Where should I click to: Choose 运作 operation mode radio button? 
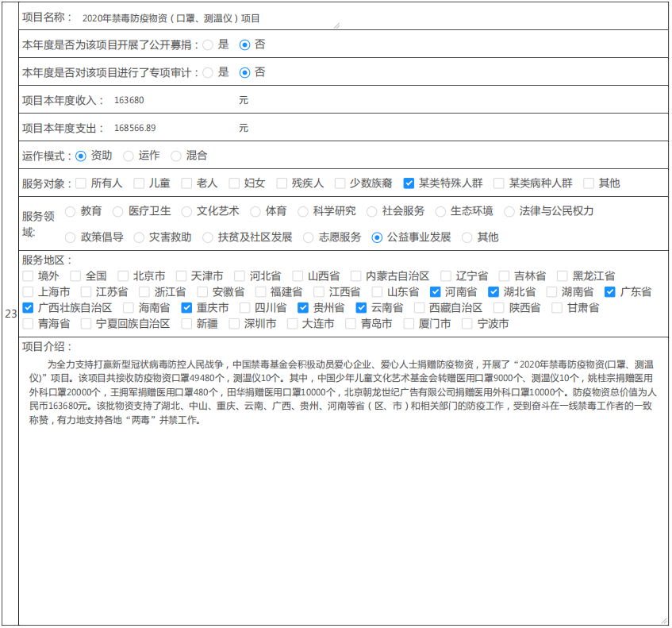pos(129,156)
